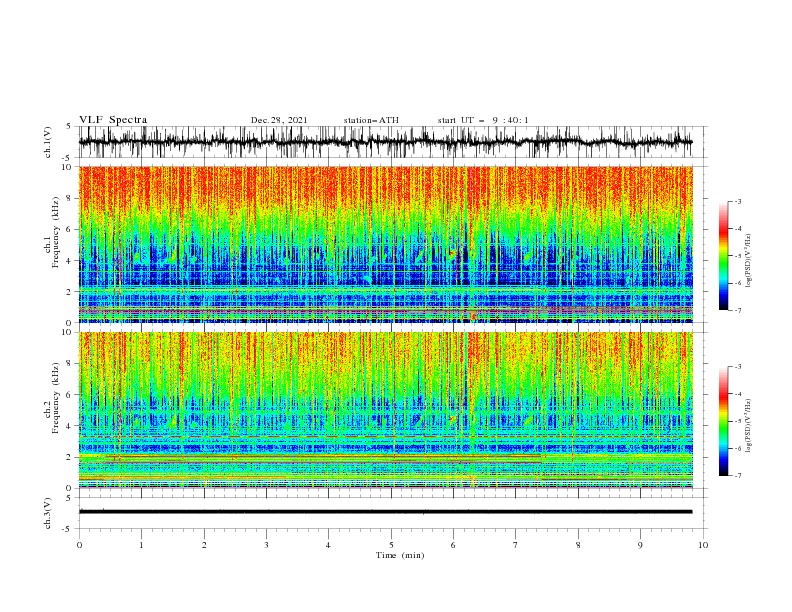Image resolution: width=792 pixels, height=612 pixels.
Task: Click the "-7" tick on ch.1 color bar
Action: [738, 310]
